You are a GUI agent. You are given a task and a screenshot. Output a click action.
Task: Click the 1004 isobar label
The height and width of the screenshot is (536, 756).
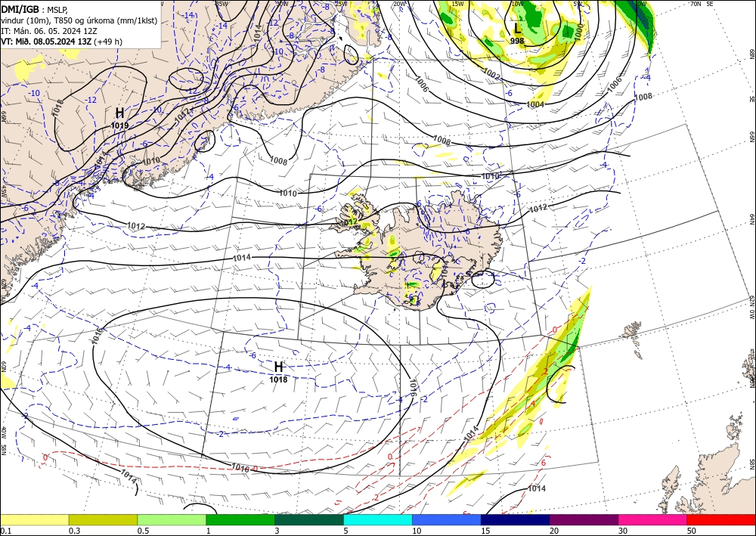pyautogui.click(x=535, y=104)
